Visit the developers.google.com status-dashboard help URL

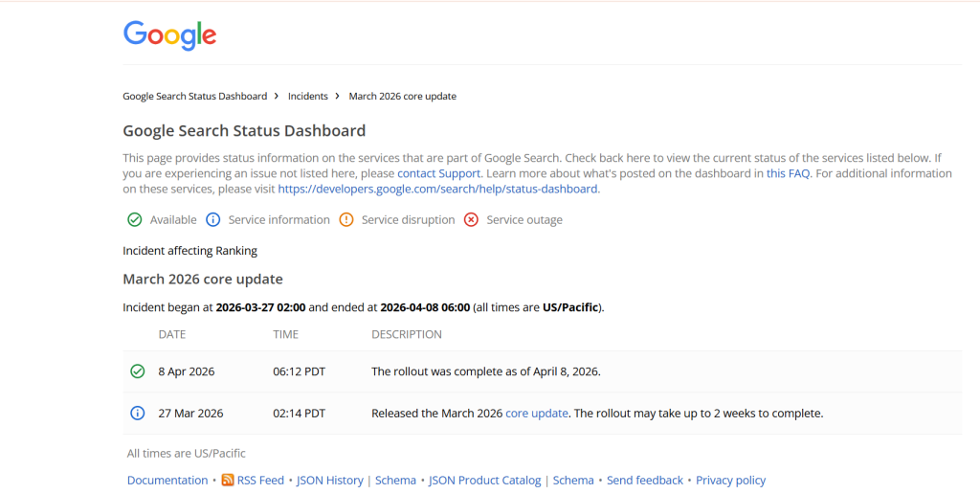(x=437, y=190)
